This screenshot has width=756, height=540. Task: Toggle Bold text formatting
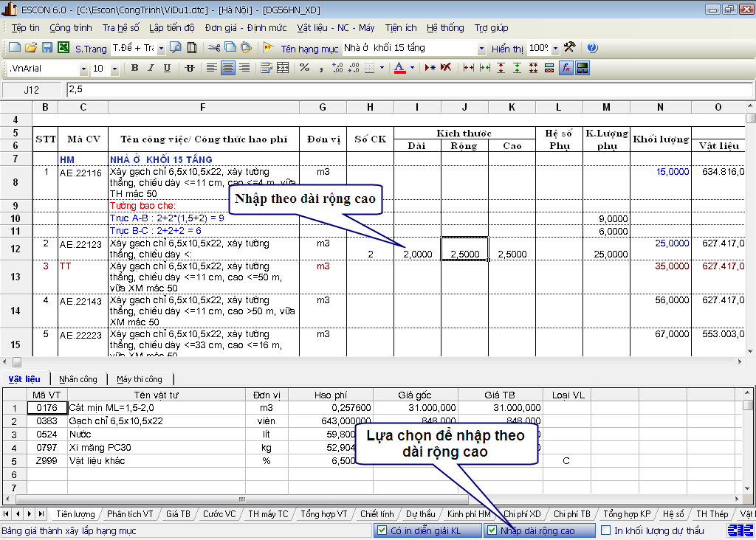point(134,68)
